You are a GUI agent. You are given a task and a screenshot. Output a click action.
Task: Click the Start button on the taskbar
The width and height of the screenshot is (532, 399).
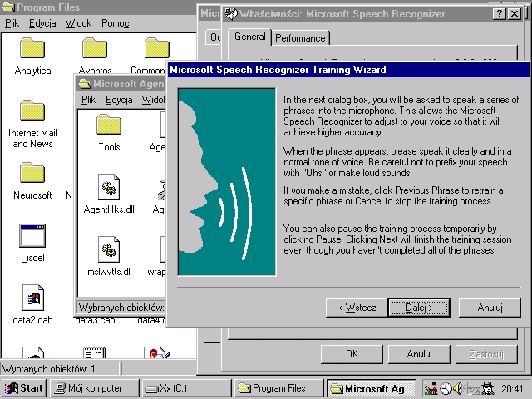[24, 388]
